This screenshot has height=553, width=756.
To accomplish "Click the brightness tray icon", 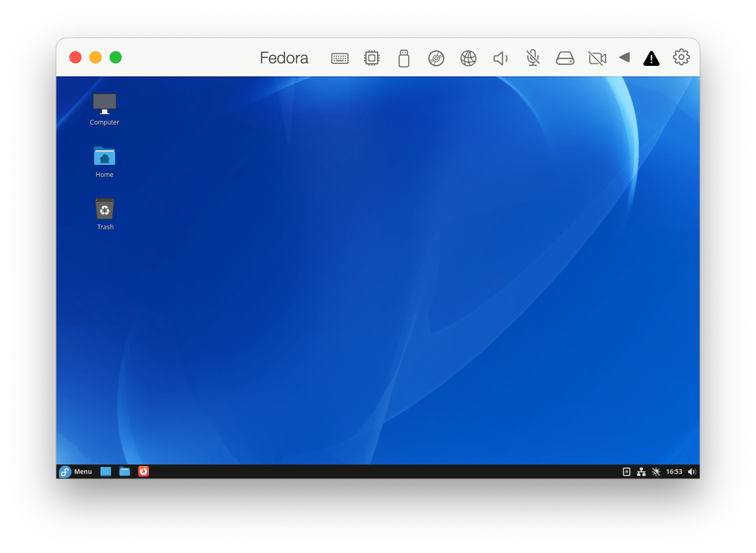I will [656, 472].
